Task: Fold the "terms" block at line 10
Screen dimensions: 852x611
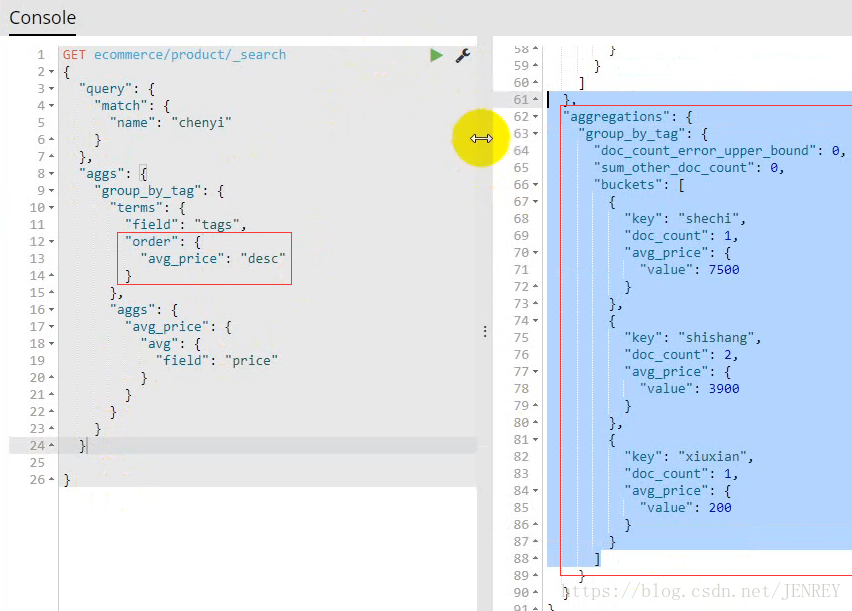Action: (x=52, y=208)
